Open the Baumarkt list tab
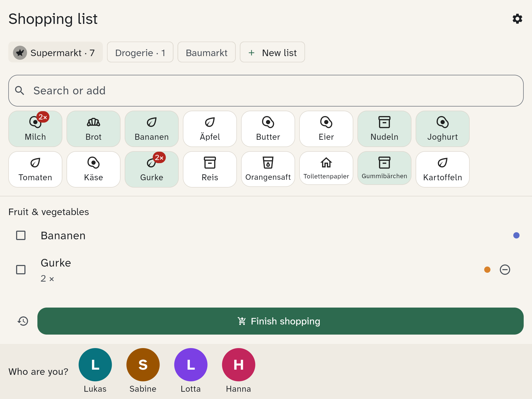 tap(207, 52)
